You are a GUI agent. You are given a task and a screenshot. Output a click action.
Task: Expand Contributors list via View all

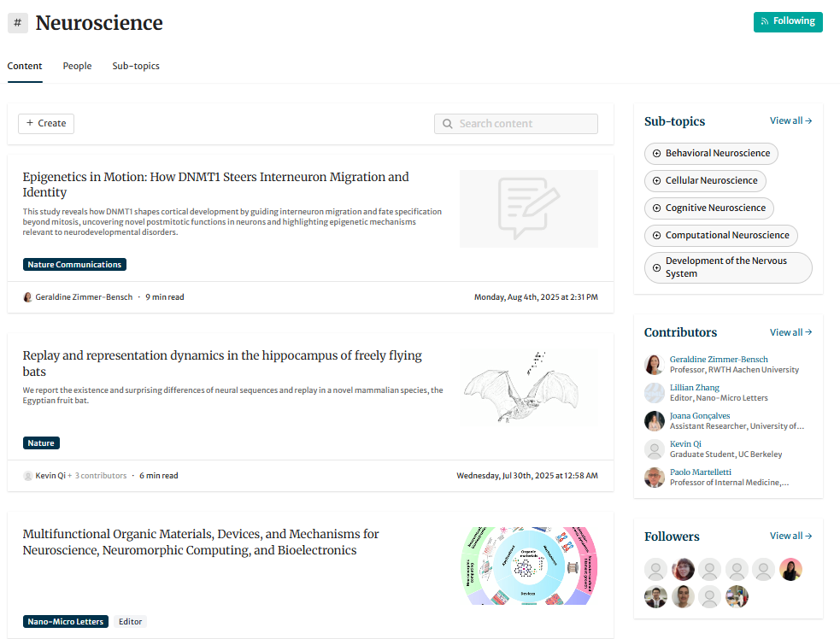(790, 332)
